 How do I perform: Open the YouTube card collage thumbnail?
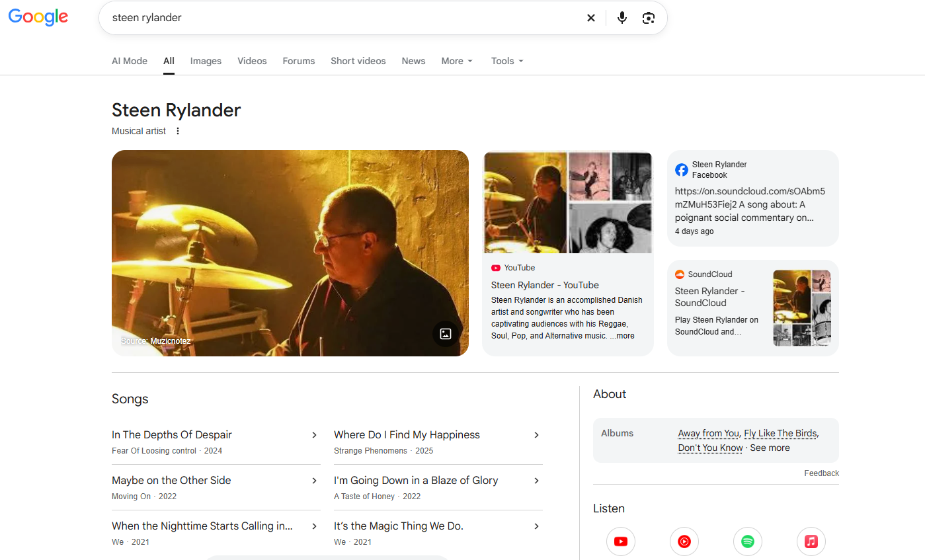click(x=568, y=202)
